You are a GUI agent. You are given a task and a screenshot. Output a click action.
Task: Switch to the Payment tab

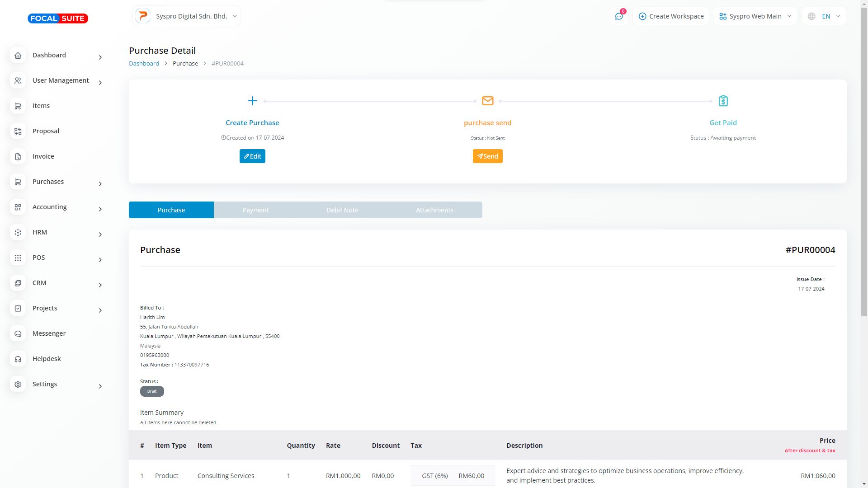[x=255, y=210]
